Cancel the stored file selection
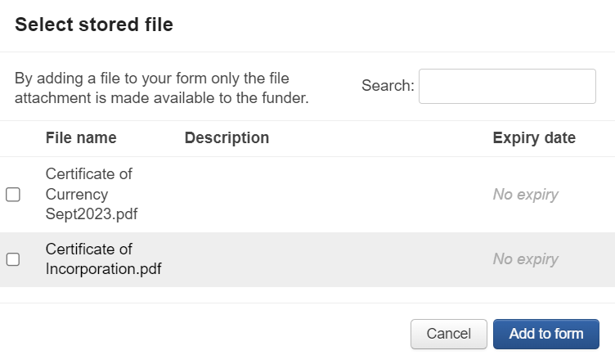The width and height of the screenshot is (615, 364). coord(449,334)
